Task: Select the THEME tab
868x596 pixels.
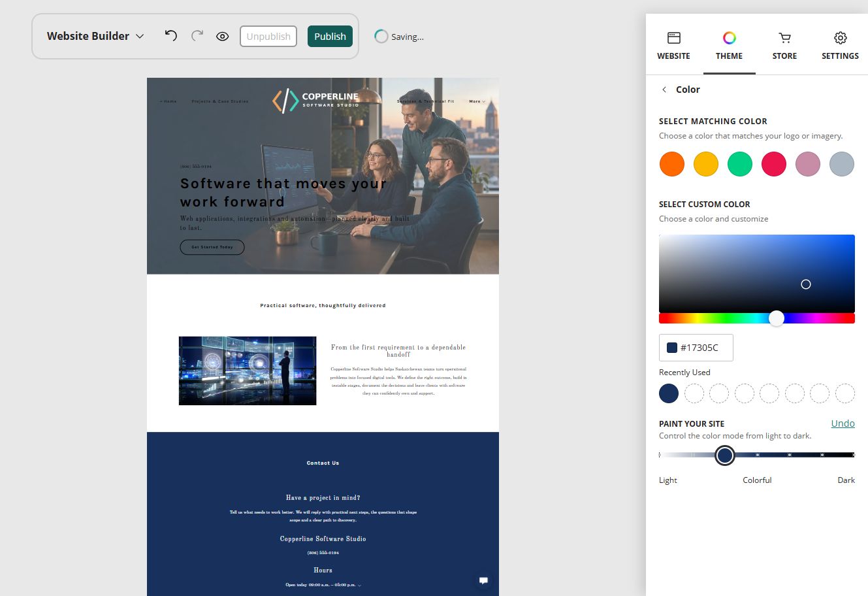Action: click(729, 46)
